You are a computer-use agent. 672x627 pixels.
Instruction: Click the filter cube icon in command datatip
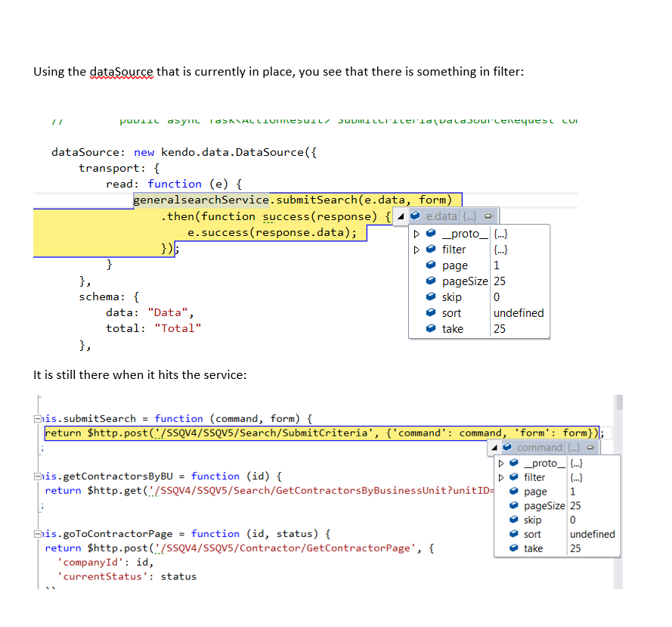click(x=514, y=477)
